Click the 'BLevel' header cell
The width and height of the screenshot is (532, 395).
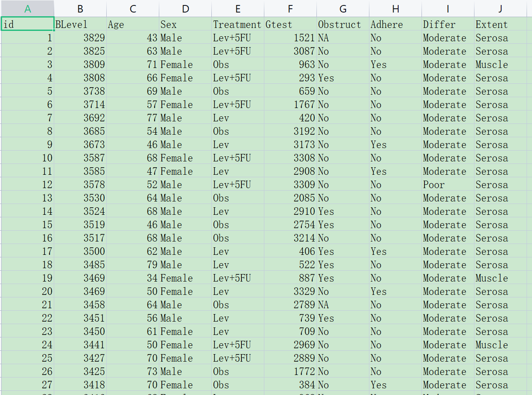coord(80,25)
